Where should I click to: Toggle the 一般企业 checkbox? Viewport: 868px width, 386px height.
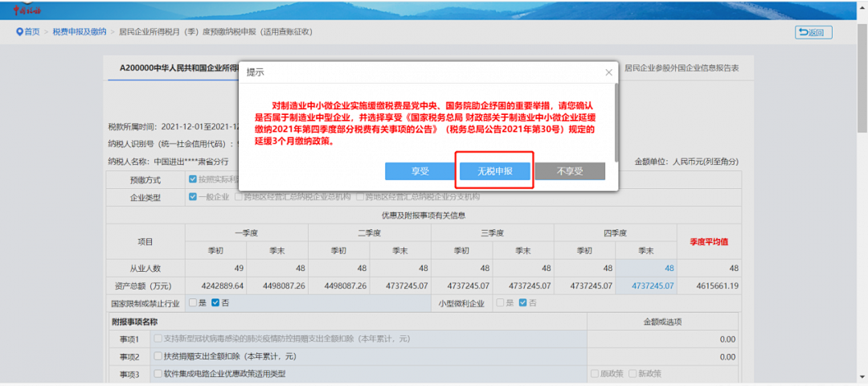193,196
